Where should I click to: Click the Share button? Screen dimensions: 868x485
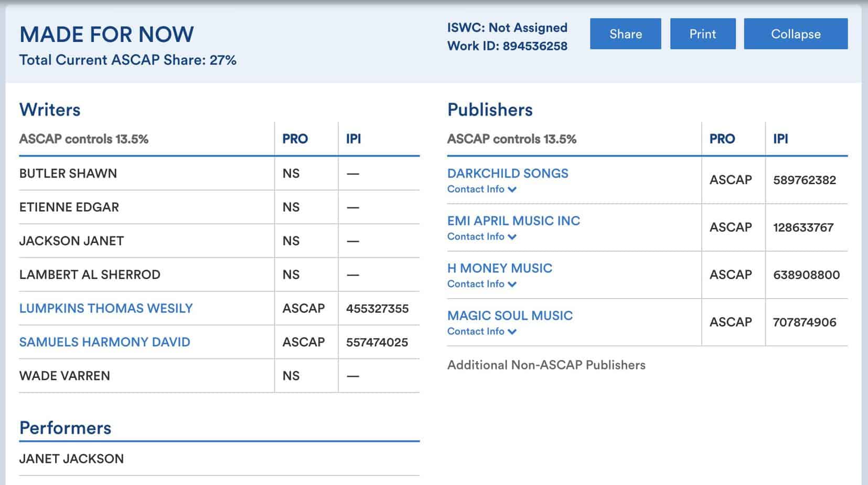[625, 34]
